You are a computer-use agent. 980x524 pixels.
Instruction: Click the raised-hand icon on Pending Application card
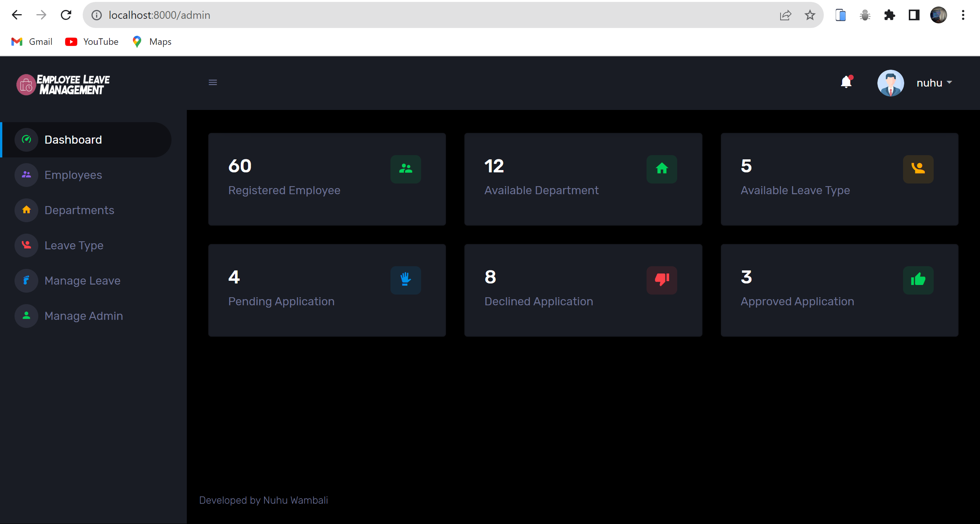pyautogui.click(x=405, y=280)
